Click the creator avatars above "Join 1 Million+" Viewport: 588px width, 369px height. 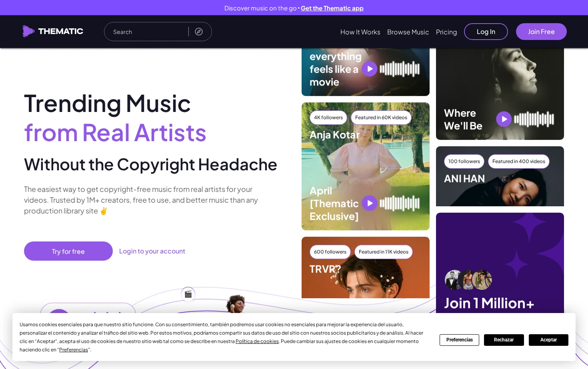tap(468, 280)
